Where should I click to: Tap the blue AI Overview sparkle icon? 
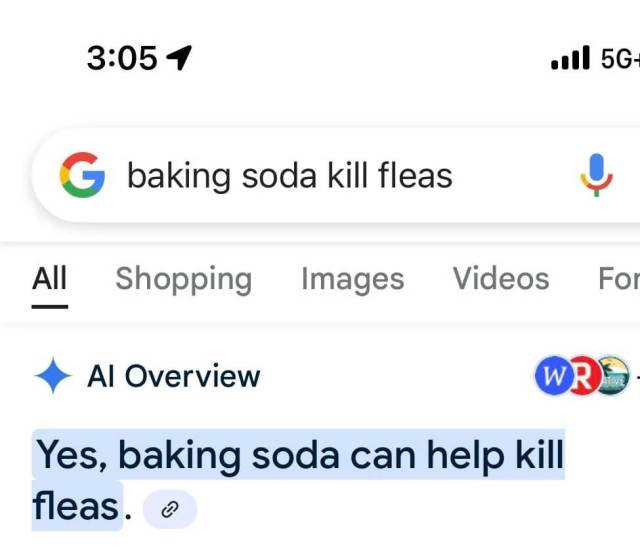pyautogui.click(x=52, y=377)
